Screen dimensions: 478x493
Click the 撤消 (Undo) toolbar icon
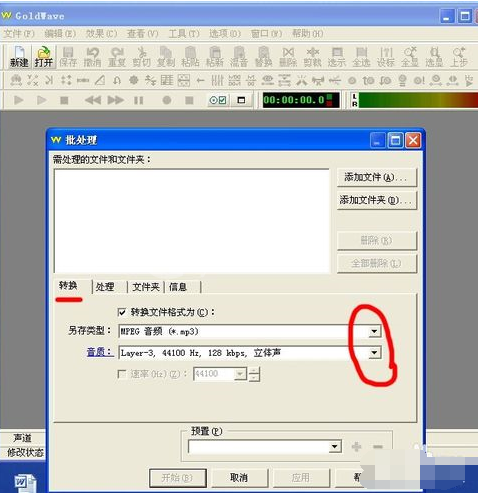pyautogui.click(x=92, y=57)
